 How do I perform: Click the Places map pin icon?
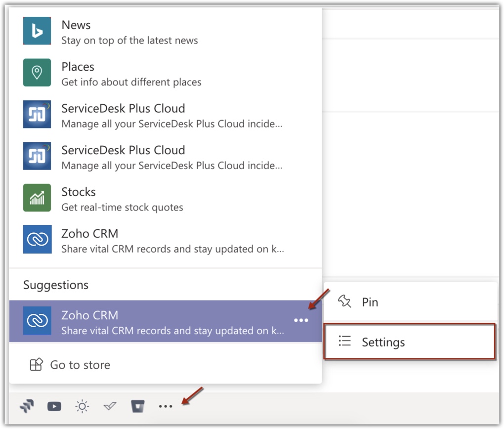[x=37, y=72]
